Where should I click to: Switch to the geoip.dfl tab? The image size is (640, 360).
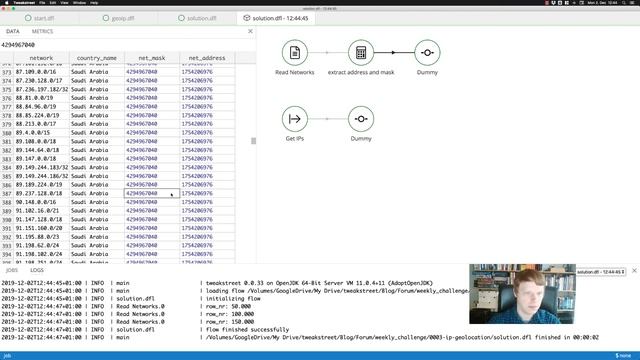pos(118,18)
